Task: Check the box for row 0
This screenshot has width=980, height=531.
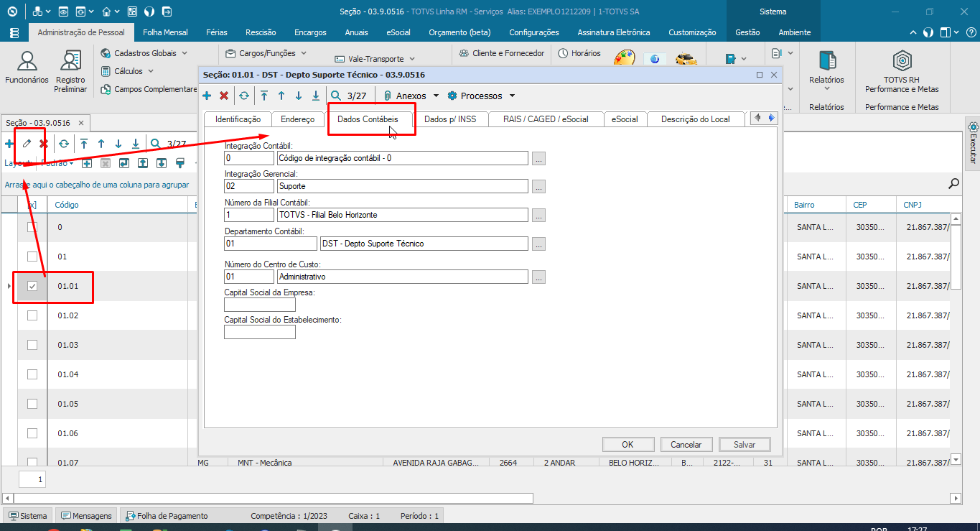Action: [32, 227]
